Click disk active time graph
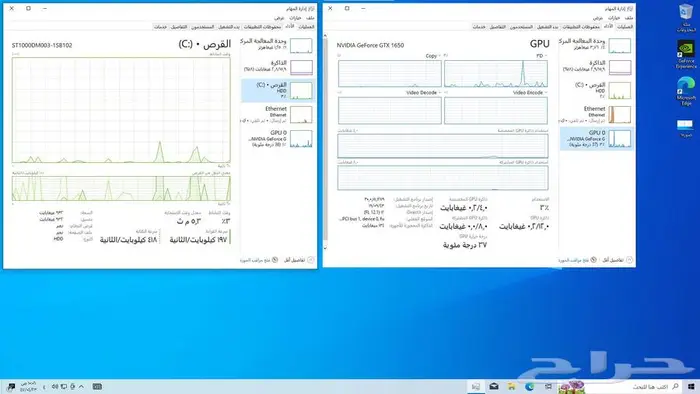Screen dimensions: 700x394 point(121,110)
